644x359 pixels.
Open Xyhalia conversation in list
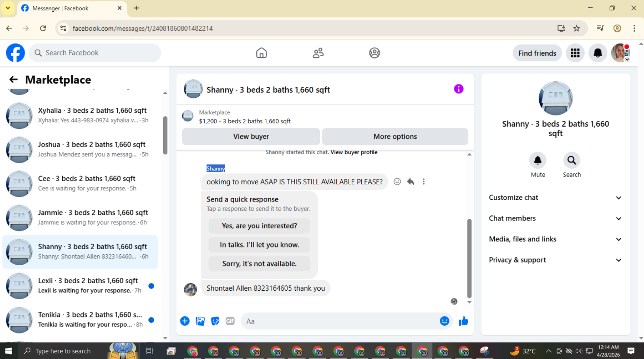tap(80, 115)
